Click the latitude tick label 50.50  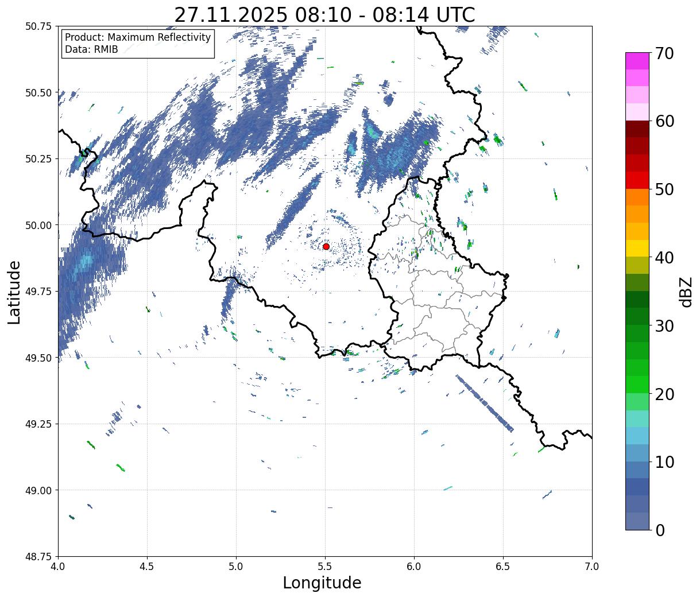click(x=38, y=92)
